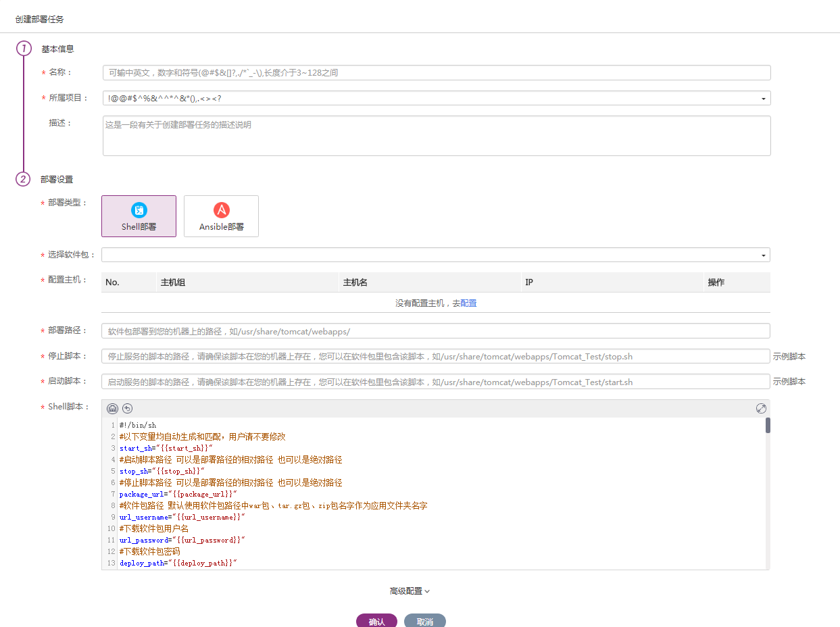Click script line package_url="{{package_url}}"
The width and height of the screenshot is (840, 627).
tap(178, 494)
